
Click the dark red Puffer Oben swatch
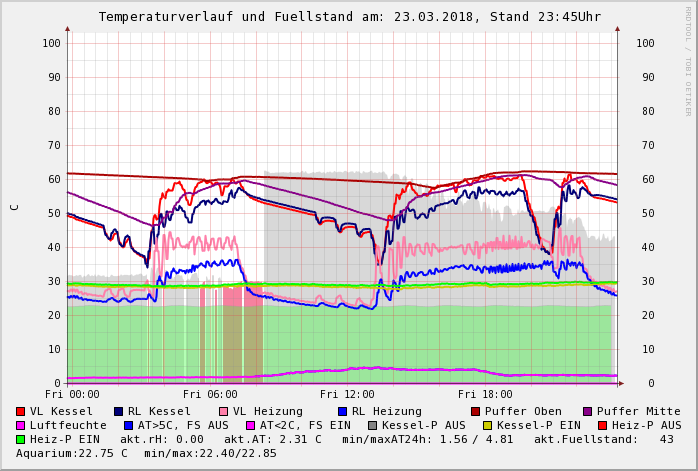pos(475,411)
